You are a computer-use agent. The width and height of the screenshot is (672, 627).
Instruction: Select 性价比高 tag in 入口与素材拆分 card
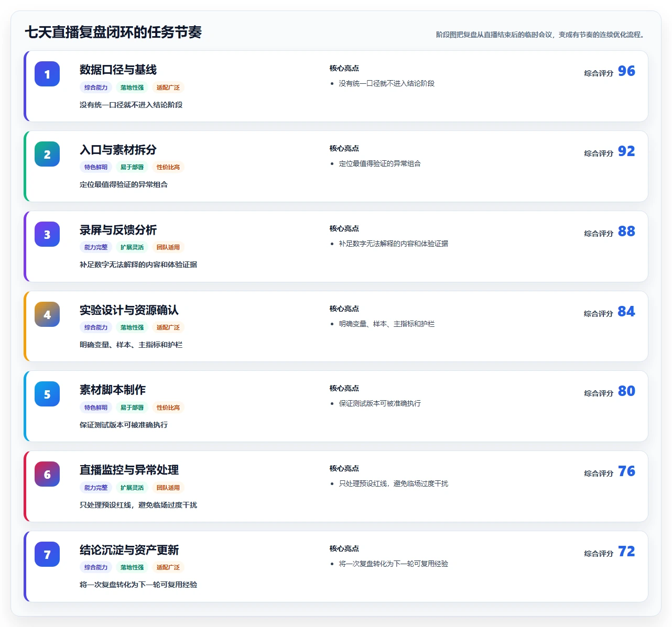click(x=168, y=167)
